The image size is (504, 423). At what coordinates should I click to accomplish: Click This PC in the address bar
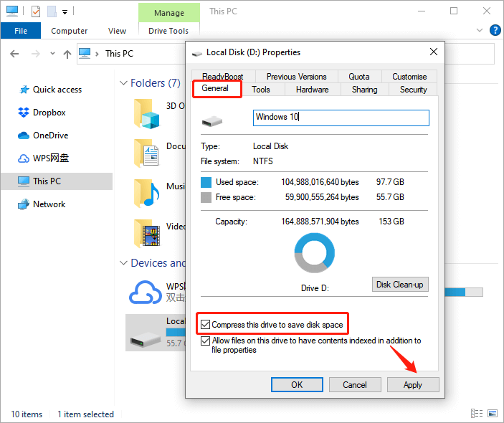[x=119, y=54]
